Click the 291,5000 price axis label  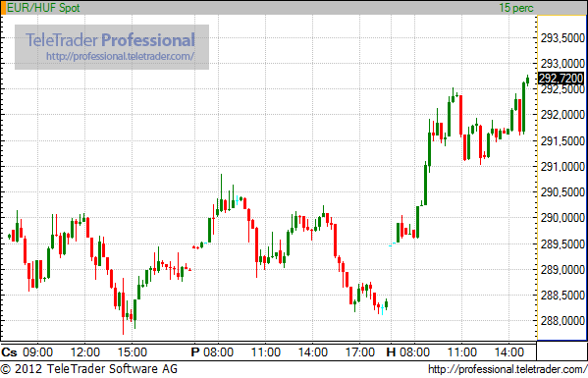[562, 141]
